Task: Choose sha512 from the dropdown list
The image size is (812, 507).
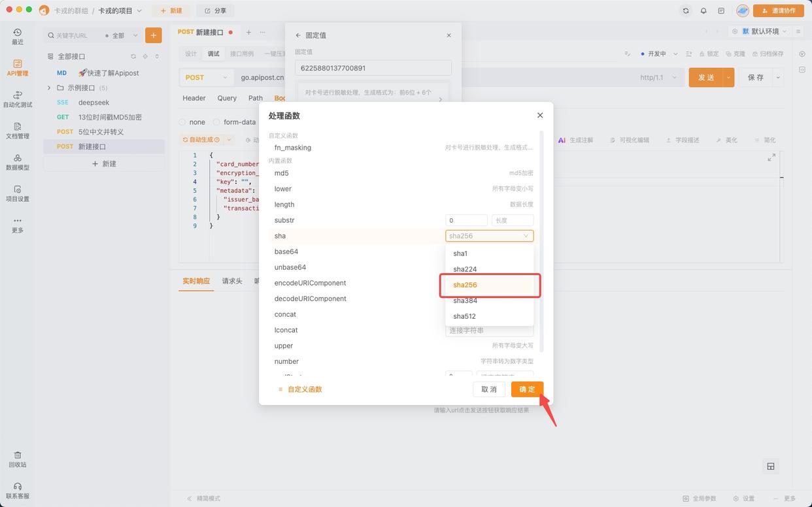Action: point(489,316)
